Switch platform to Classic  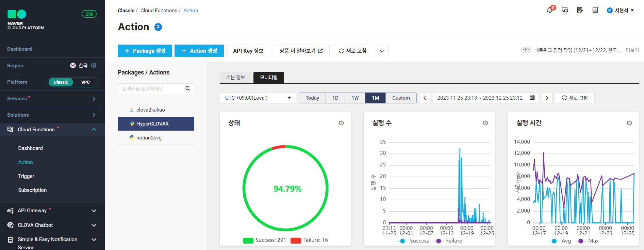click(61, 82)
